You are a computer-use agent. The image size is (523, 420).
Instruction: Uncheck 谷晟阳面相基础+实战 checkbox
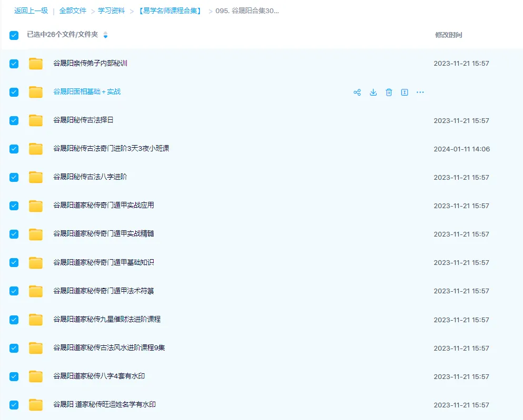14,92
